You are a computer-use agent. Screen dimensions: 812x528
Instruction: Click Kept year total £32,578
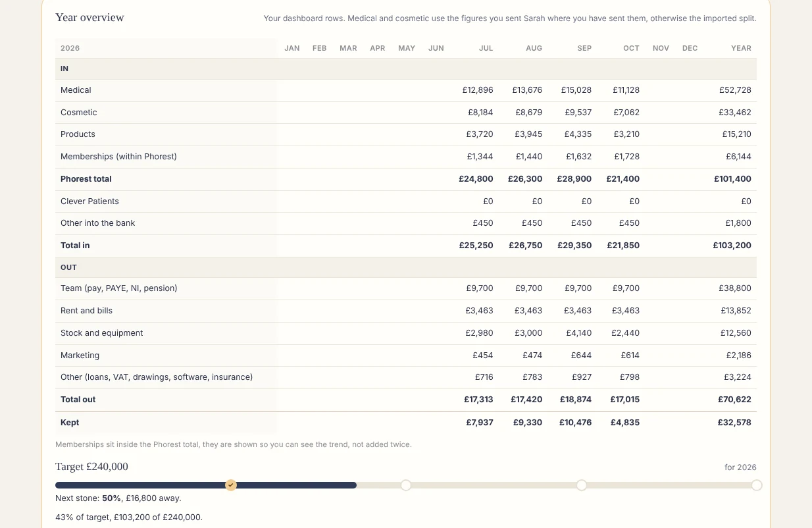[734, 423]
